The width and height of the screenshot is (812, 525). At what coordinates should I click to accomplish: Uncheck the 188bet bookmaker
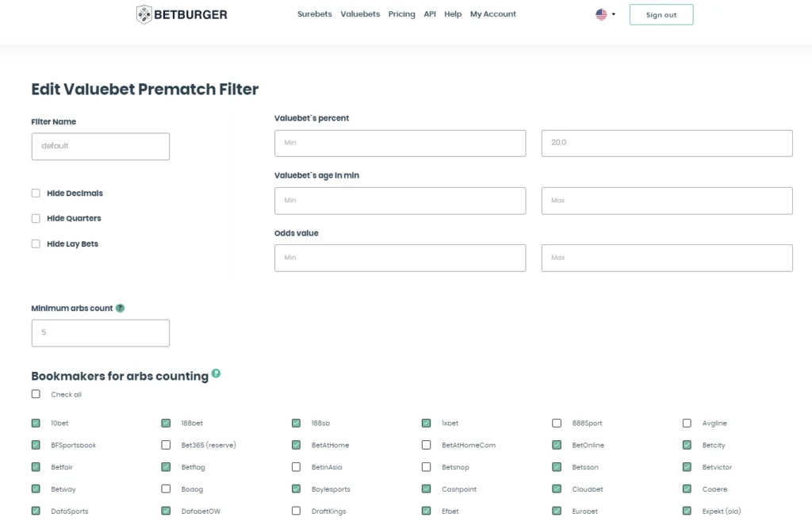tap(166, 423)
